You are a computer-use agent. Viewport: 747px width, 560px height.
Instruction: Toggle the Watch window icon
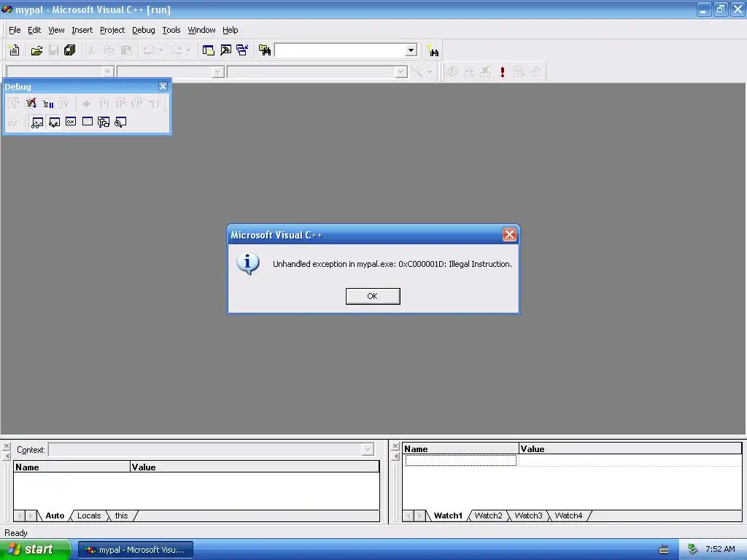coord(36,122)
